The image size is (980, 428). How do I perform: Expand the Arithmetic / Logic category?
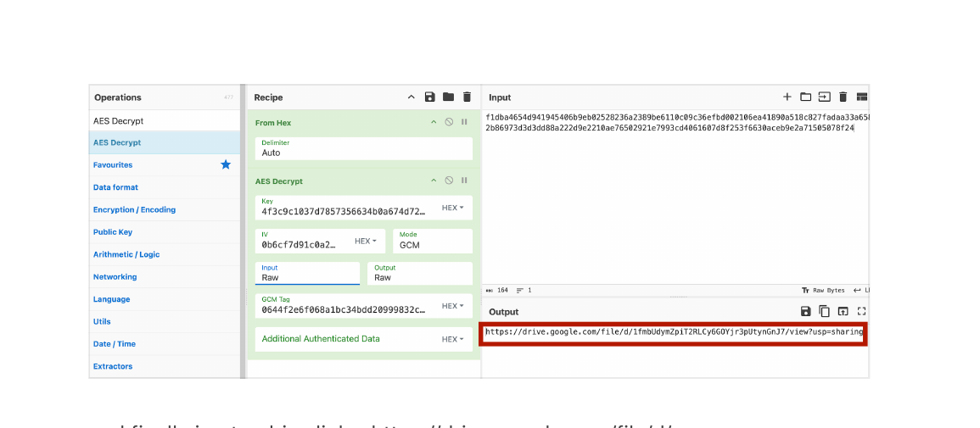pyautogui.click(x=165, y=254)
